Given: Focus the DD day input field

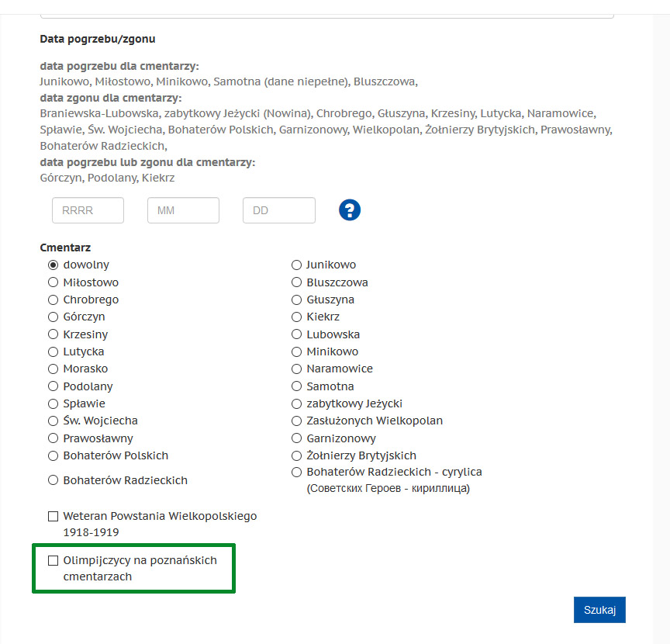Looking at the screenshot, I should pos(279,210).
